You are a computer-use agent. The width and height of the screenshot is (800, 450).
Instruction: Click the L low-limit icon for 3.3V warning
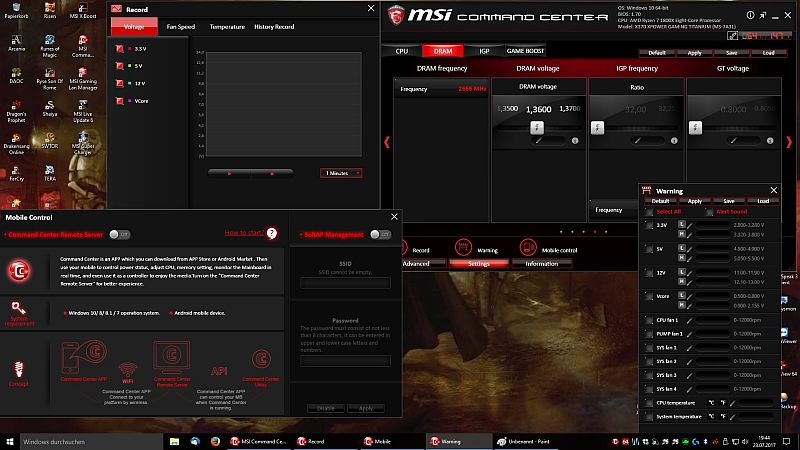click(681, 224)
